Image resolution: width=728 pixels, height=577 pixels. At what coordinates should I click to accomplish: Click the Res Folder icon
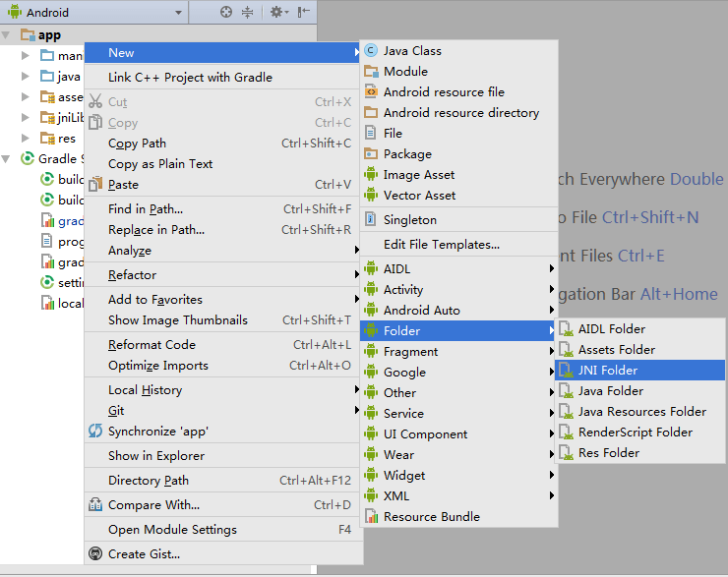pos(566,453)
